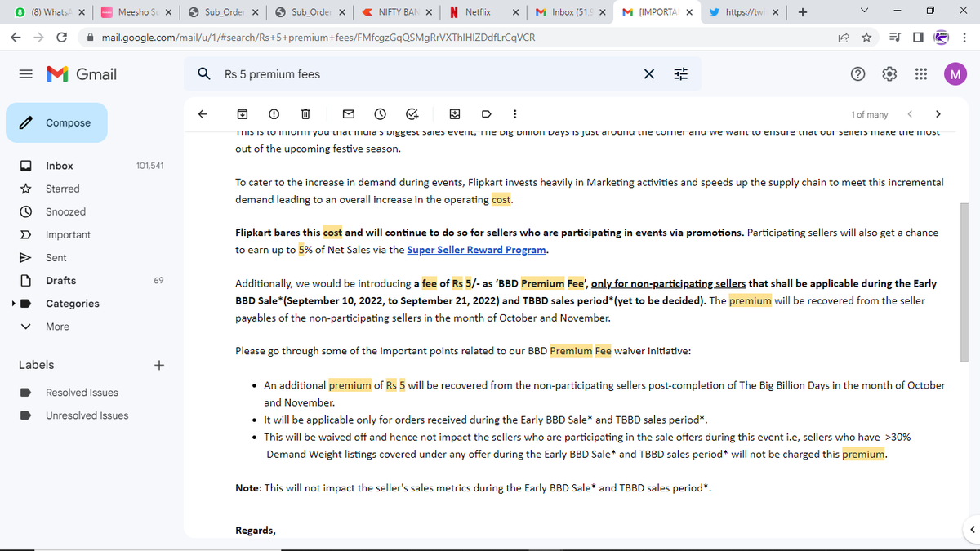Click the address bar URL
Image resolution: width=980 pixels, height=551 pixels.
click(x=318, y=38)
